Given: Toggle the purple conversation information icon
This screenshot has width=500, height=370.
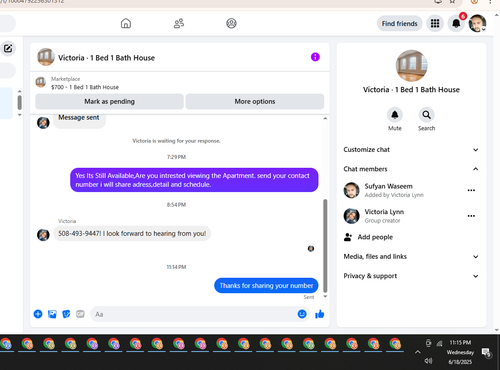Looking at the screenshot, I should coord(315,57).
